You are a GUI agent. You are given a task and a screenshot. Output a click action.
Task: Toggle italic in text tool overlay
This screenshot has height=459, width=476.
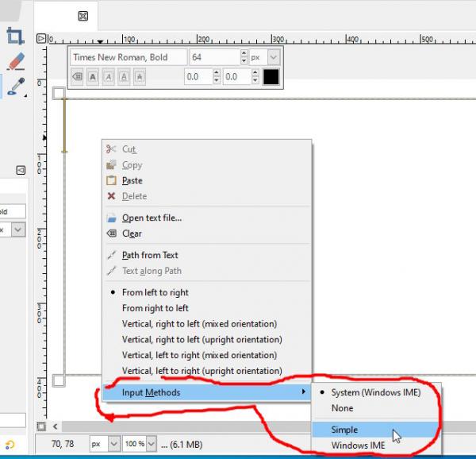tap(109, 76)
